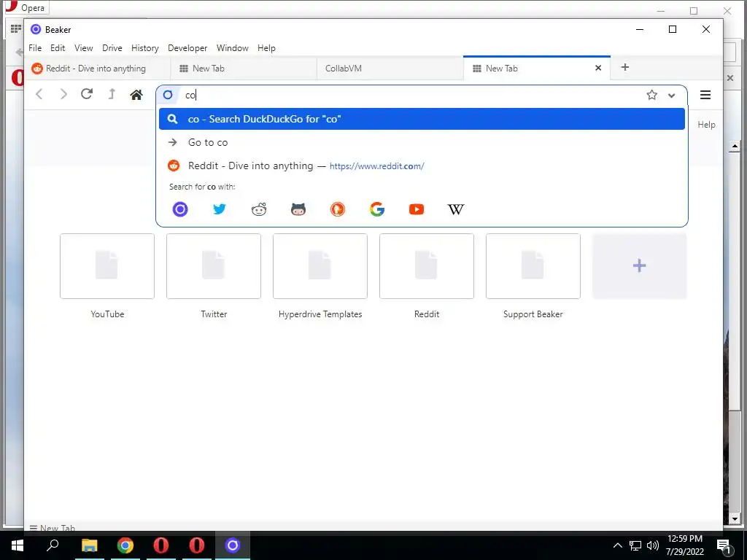
Task: Switch to Reddit - Dive into anything tab
Action: click(97, 69)
